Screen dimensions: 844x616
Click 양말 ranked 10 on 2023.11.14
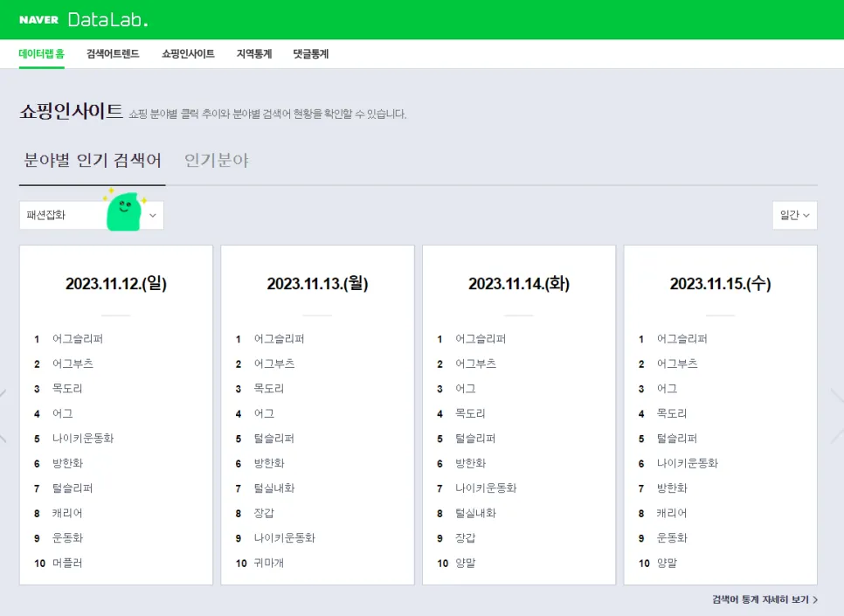coord(466,564)
